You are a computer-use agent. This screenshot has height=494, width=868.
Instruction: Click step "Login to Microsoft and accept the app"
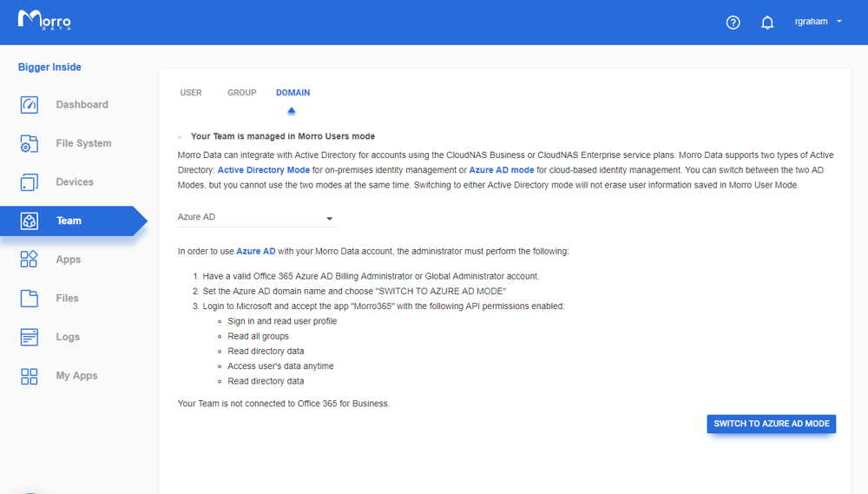[384, 306]
